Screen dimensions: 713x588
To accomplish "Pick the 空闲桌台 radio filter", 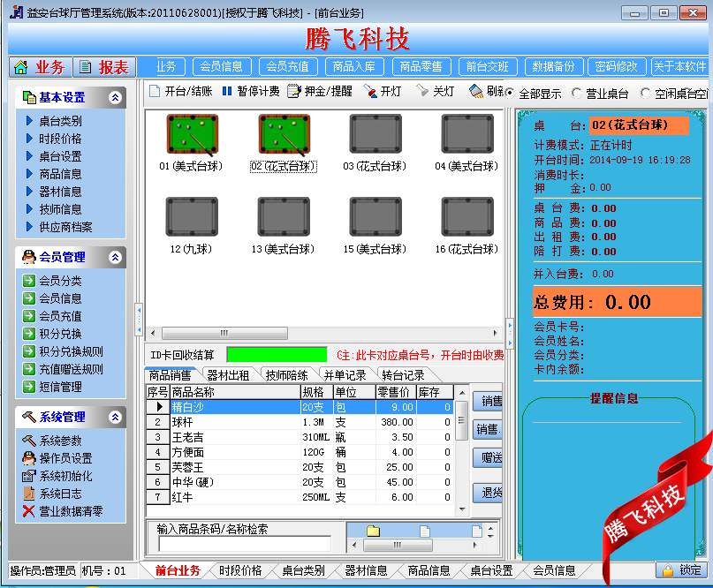I will point(646,93).
